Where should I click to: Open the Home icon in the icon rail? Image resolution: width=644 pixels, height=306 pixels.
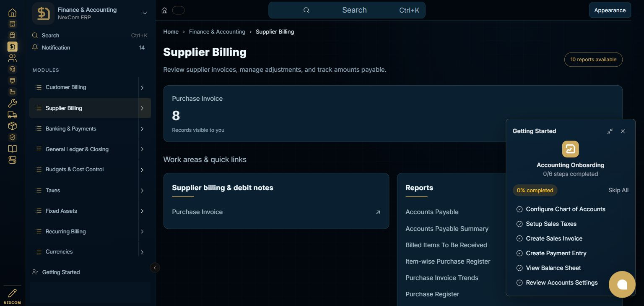[x=12, y=13]
